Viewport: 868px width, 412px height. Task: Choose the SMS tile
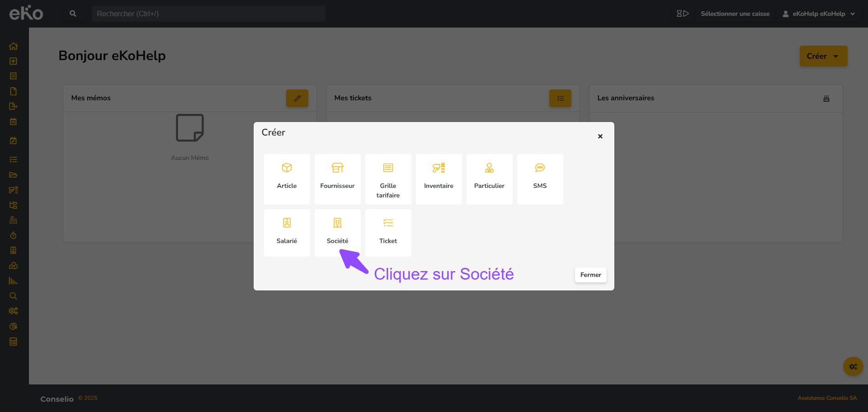(540, 179)
